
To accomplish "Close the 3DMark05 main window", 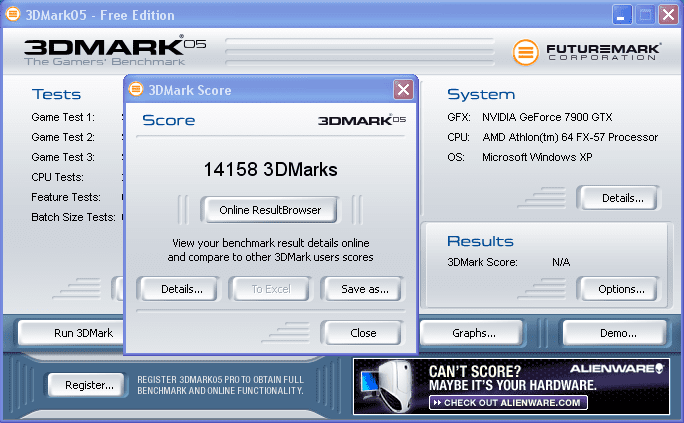I will click(668, 15).
